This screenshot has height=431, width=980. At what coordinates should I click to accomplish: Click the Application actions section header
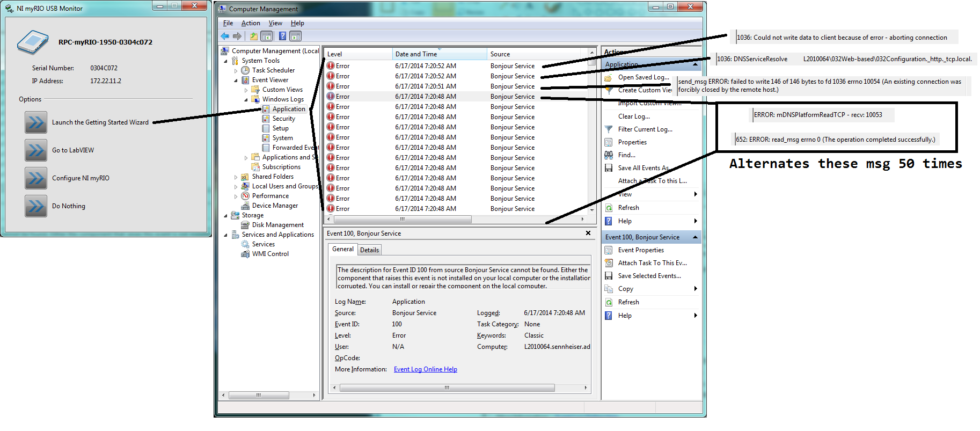click(x=651, y=64)
